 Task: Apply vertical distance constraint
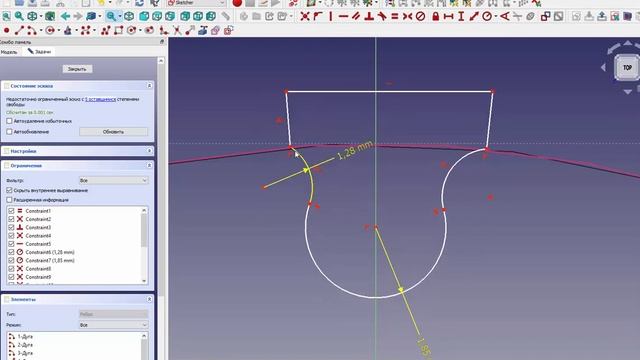coord(461,16)
